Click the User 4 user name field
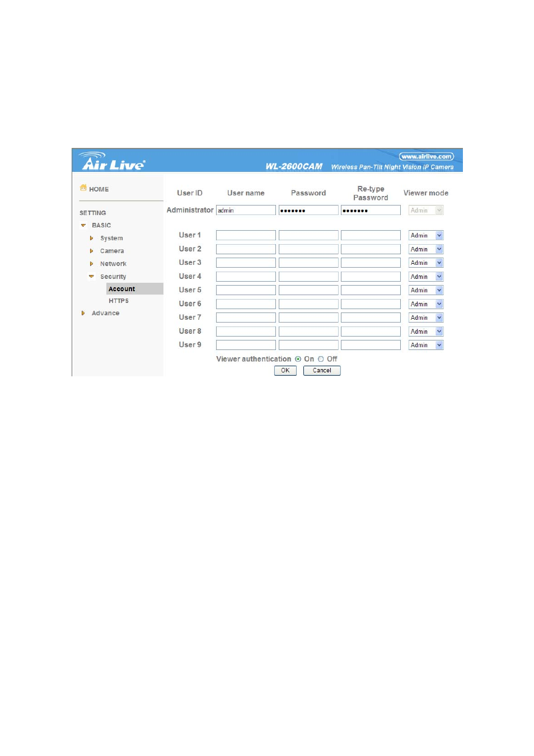Screen dimensions: 534x756 246,277
